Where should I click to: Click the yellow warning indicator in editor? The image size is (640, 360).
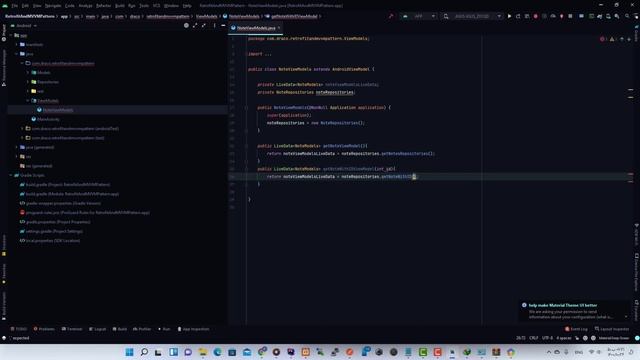613,39
